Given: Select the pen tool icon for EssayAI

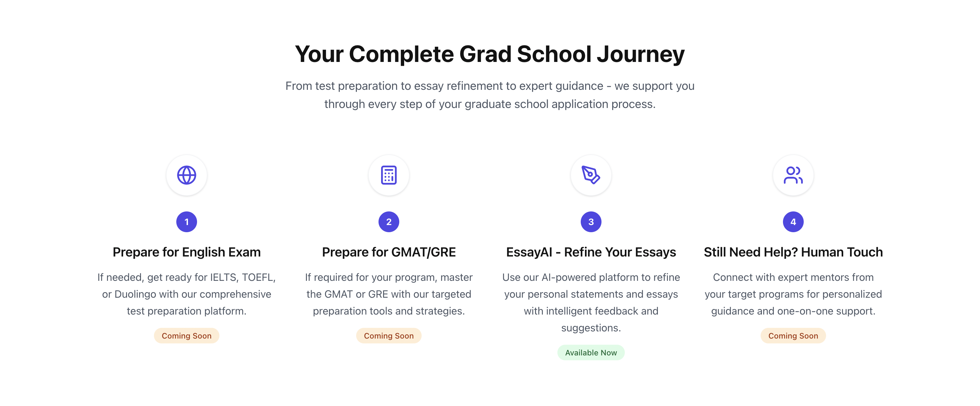Looking at the screenshot, I should pos(591,175).
